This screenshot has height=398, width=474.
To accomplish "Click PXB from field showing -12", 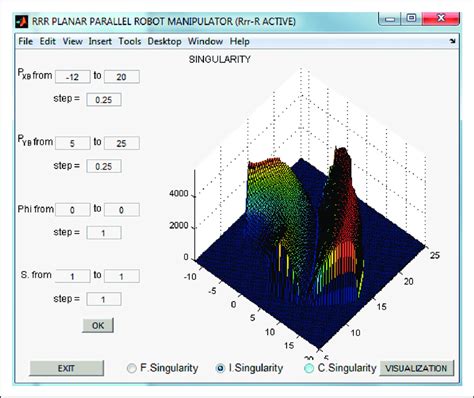I will 72,77.
